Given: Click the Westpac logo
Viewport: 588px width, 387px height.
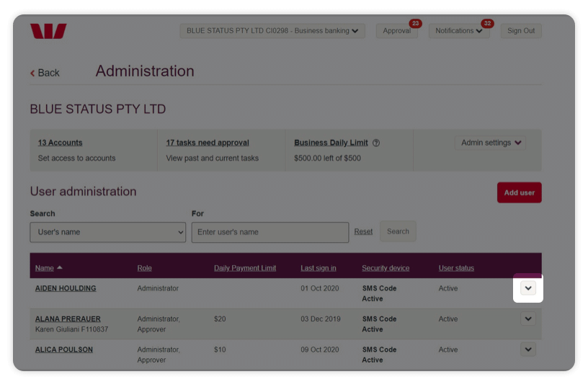Looking at the screenshot, I should pyautogui.click(x=48, y=31).
